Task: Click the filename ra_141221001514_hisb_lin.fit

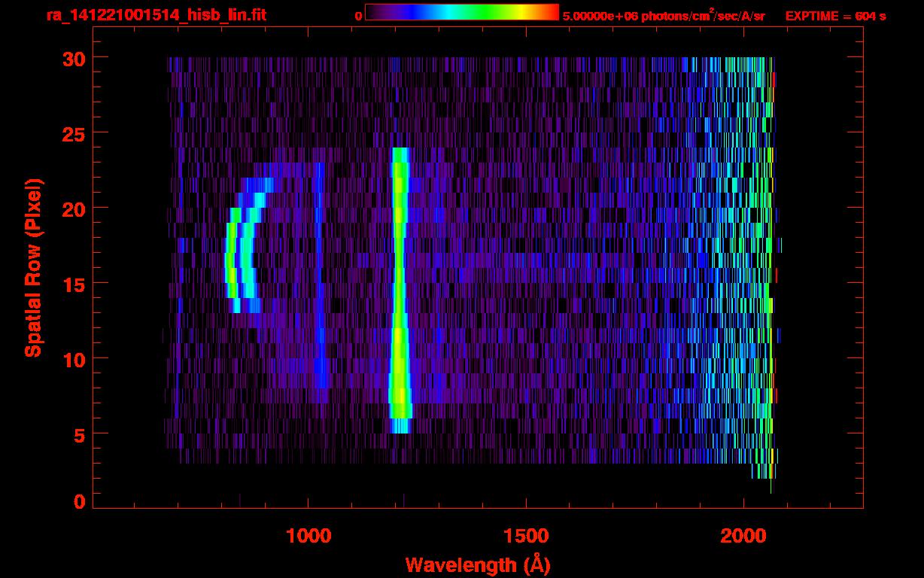Action: tap(156, 14)
